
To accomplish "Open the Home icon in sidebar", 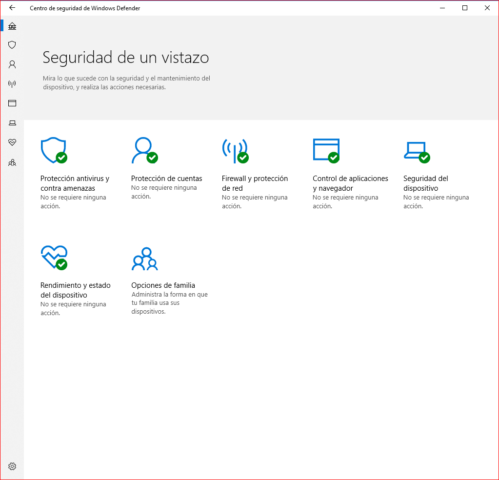I will tap(12, 26).
